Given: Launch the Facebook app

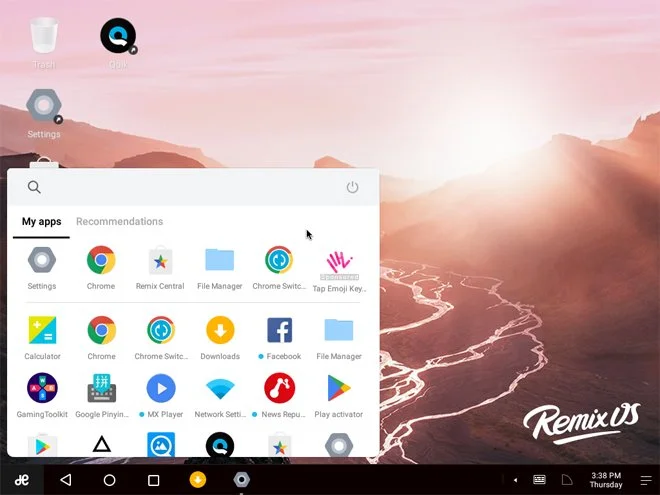Looking at the screenshot, I should pyautogui.click(x=279, y=338).
